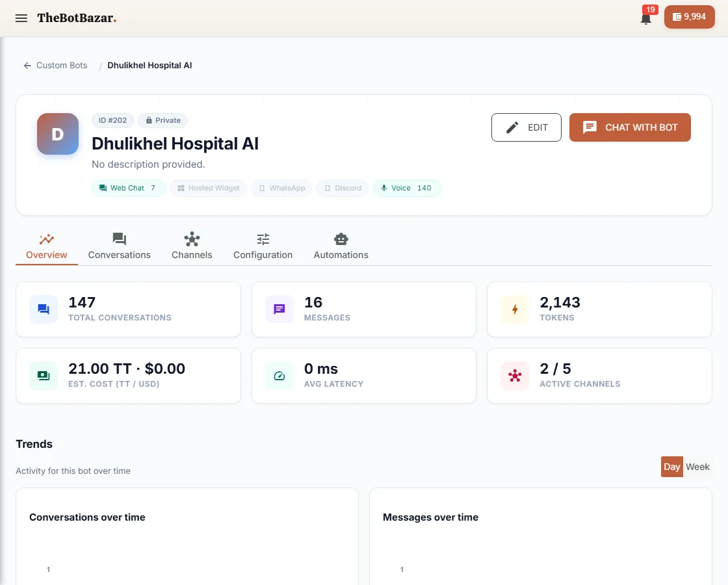This screenshot has height=585, width=728.
Task: Click the Tokens lightning bolt icon
Action: [515, 309]
